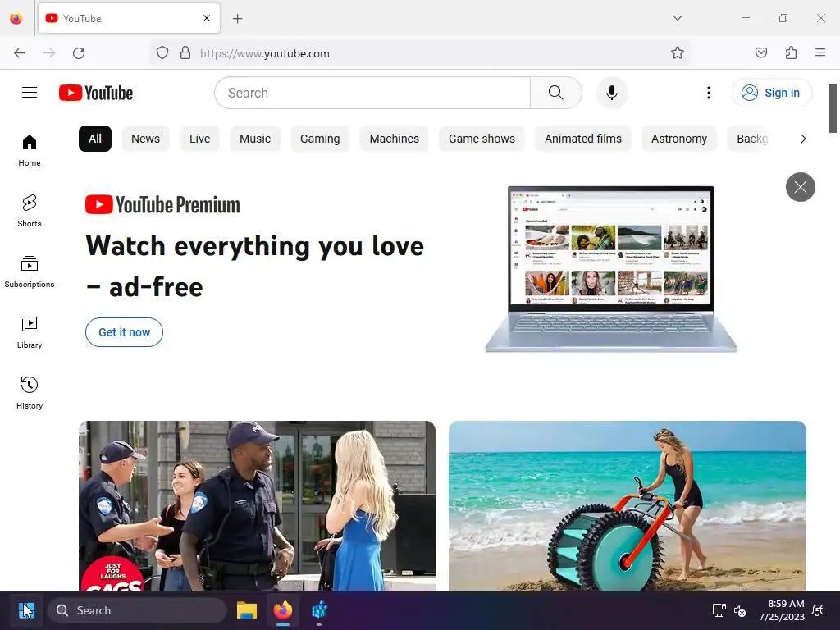Focus the YouTube search field
Viewport: 840px width, 630px height.
(372, 93)
